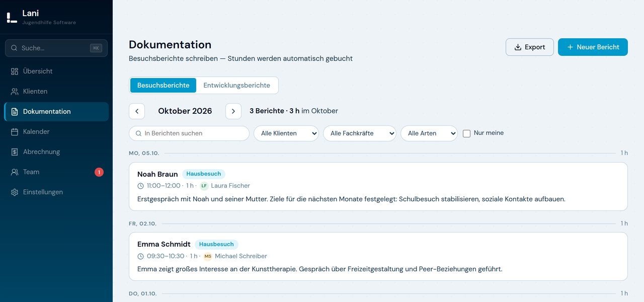Switch to the Entwicklungsberichte tab
The height and width of the screenshot is (302, 644).
[236, 86]
